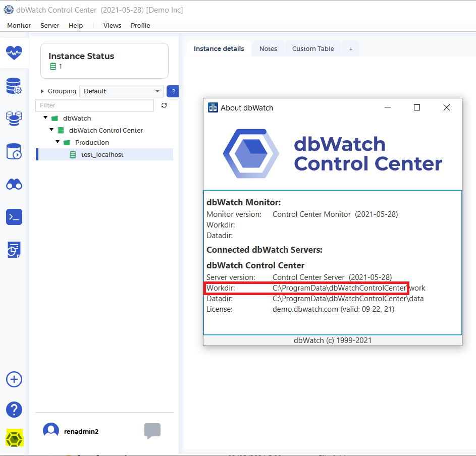The width and height of the screenshot is (476, 456).
Task: Open the Help menu
Action: 76,26
